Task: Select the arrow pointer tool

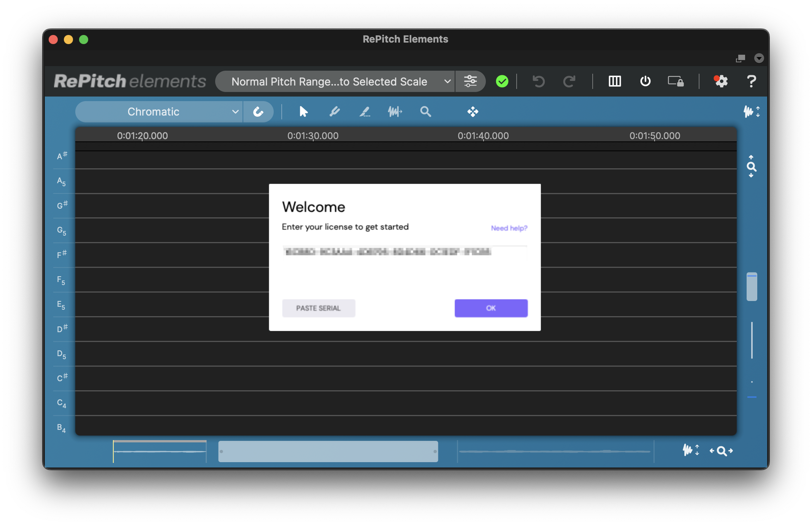Action: coord(303,112)
